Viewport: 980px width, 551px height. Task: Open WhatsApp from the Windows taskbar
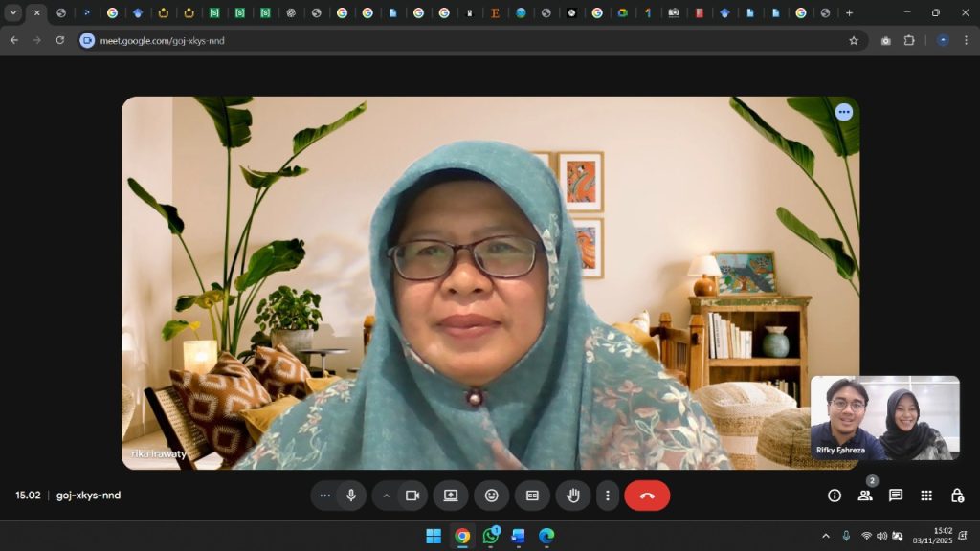(491, 536)
